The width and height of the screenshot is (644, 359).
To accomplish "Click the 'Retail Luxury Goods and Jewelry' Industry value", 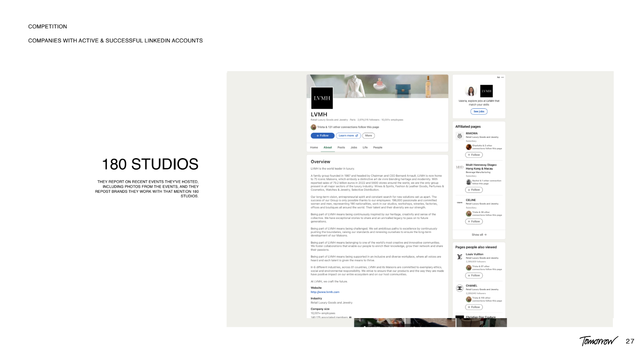I will (332, 303).
